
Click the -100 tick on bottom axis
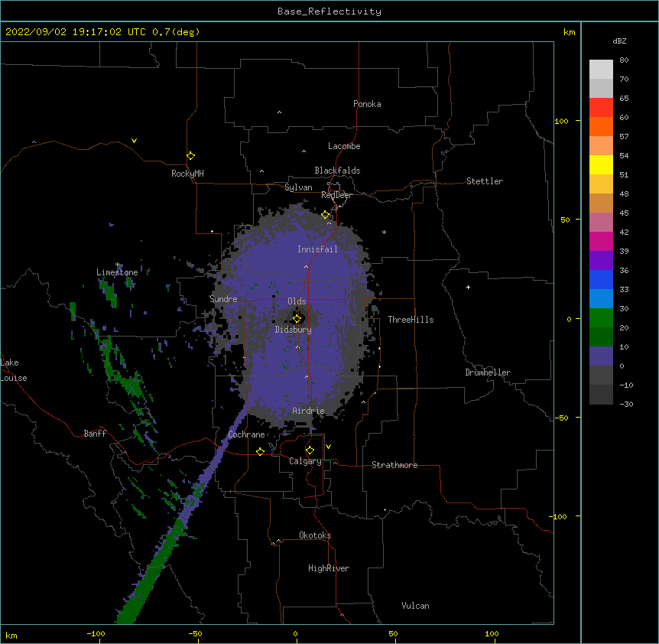[x=96, y=633]
